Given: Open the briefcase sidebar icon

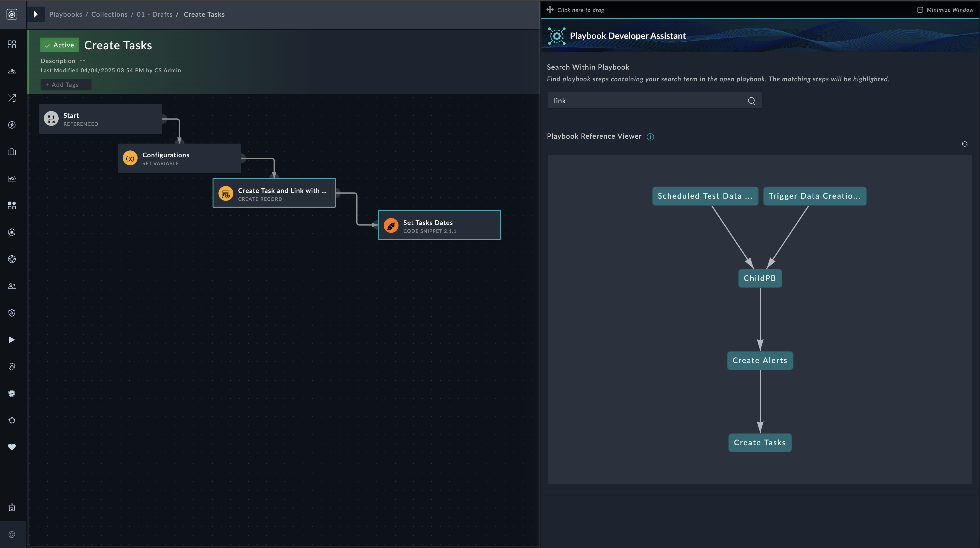Looking at the screenshot, I should click(x=12, y=152).
